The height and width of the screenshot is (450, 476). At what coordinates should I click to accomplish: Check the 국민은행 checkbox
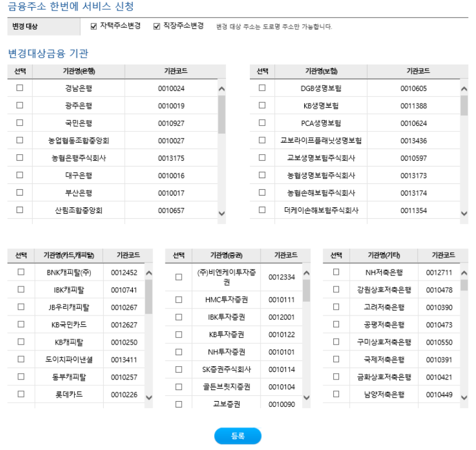click(20, 122)
